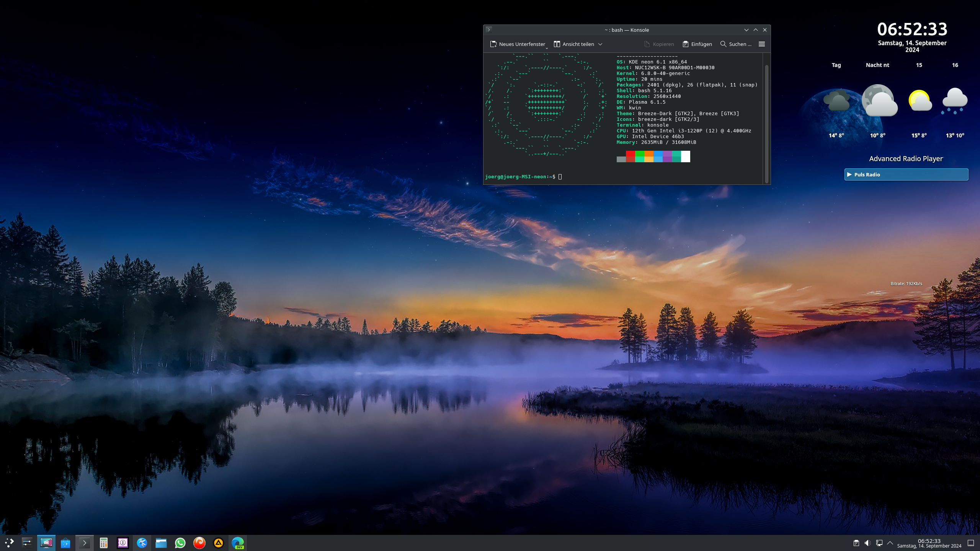Click the 'Memory: 2635MiB / 31608MiB' terminal line

(656, 142)
